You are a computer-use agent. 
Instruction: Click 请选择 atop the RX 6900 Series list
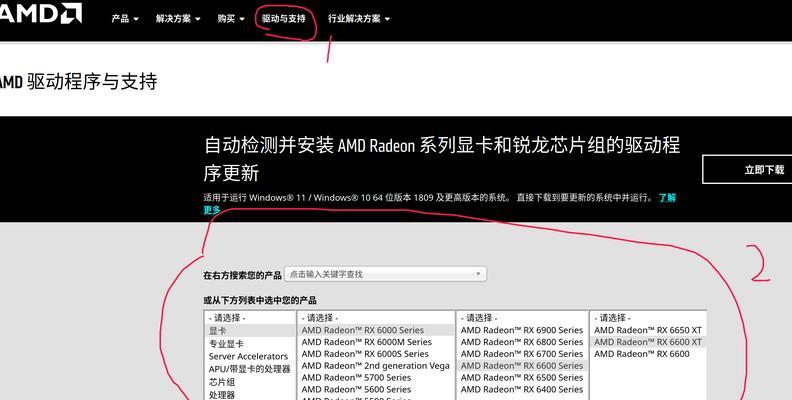522,318
